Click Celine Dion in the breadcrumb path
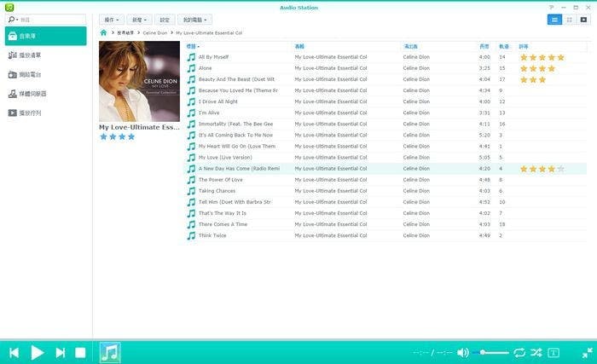The height and width of the screenshot is (364, 597). pos(155,32)
